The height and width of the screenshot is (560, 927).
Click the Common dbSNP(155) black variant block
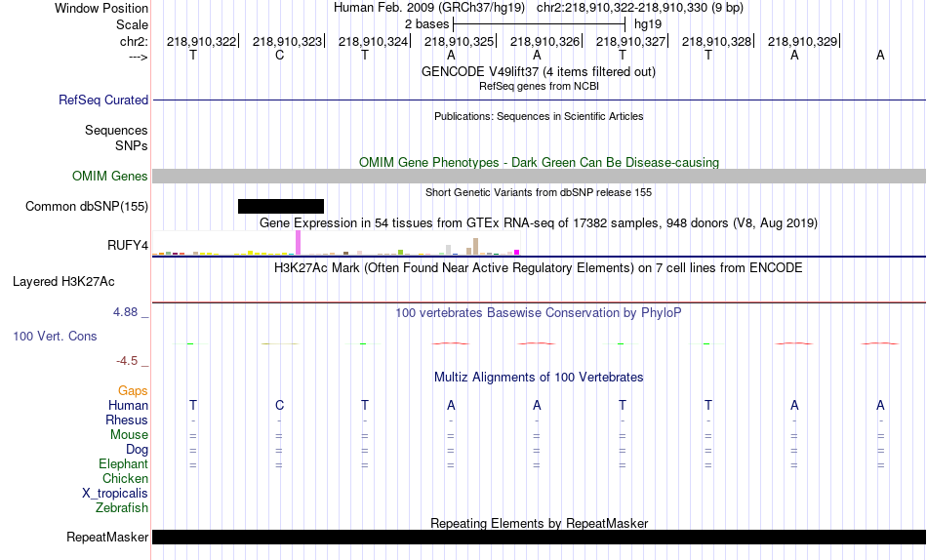[281, 207]
